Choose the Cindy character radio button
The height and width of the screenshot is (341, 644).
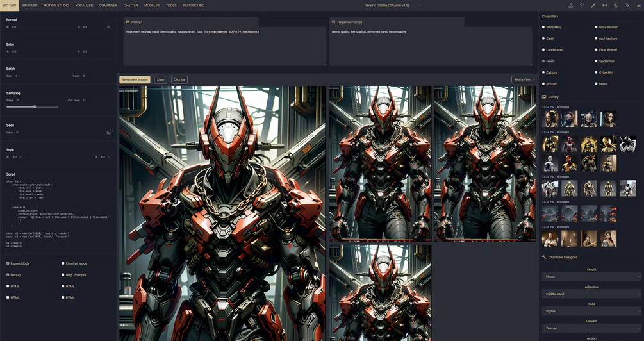[543, 38]
